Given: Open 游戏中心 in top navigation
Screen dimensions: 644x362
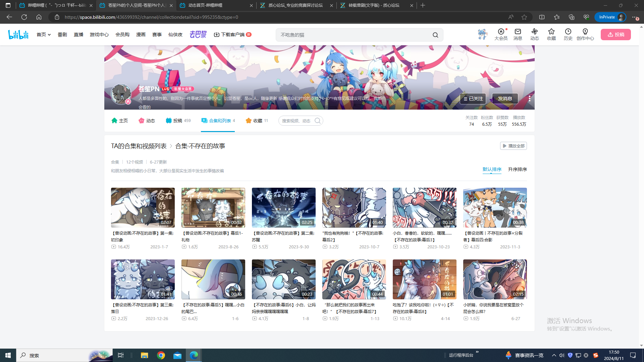Looking at the screenshot, I should pos(99,35).
